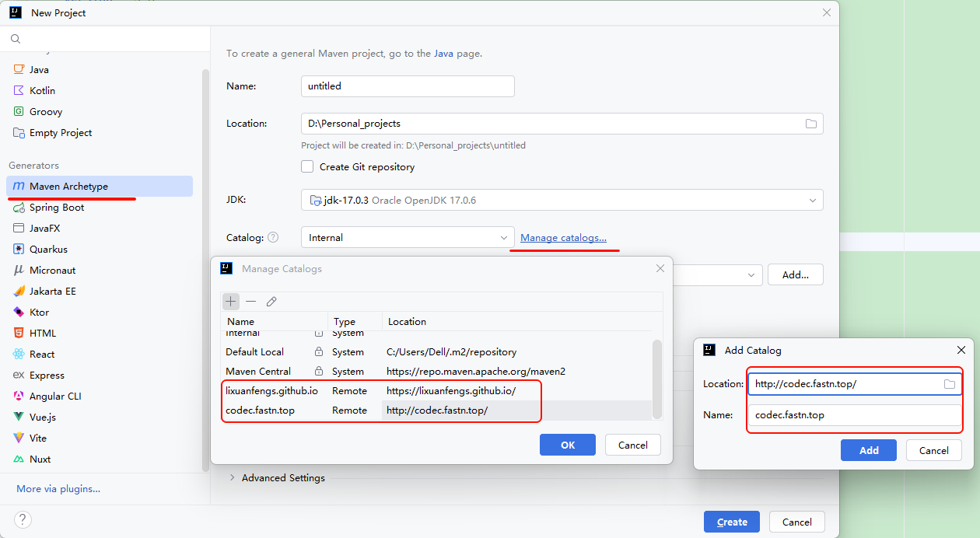Select the HTML generator
The image size is (980, 538).
coord(100,333)
